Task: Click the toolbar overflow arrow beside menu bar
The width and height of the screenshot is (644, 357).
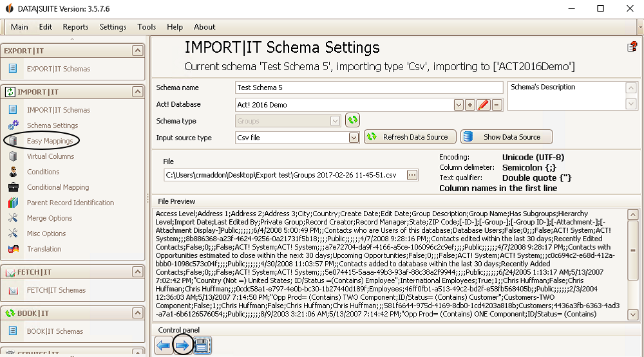Action: [640, 27]
